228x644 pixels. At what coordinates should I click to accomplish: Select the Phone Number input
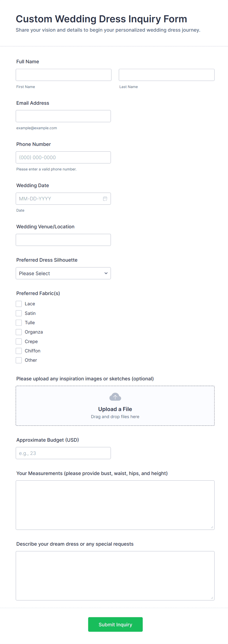[63, 157]
